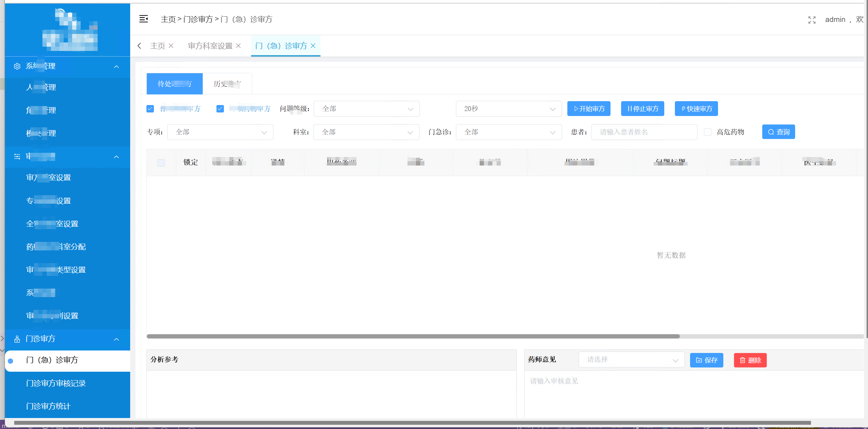
Task: Open the 药师意见 请选择 dropdown
Action: (x=632, y=360)
